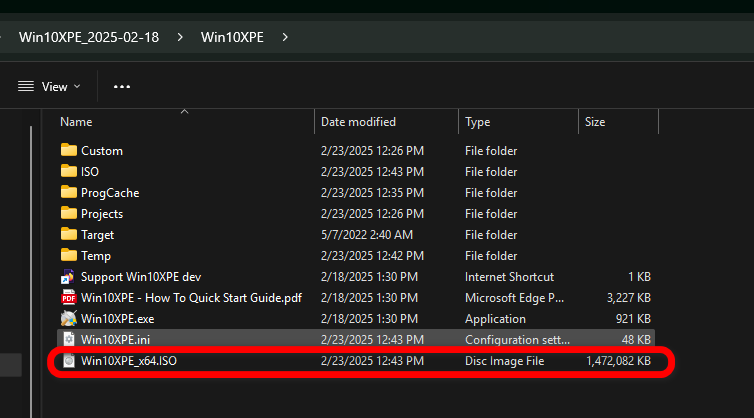The image size is (754, 418).
Task: Select Win10XPE - How To Quick Start Guide.pdf
Action: [x=191, y=298]
